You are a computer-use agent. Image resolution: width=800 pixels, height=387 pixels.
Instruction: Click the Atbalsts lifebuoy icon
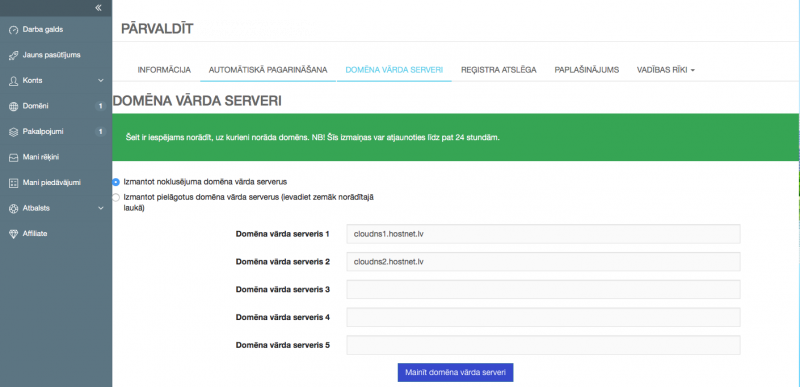[14, 208]
